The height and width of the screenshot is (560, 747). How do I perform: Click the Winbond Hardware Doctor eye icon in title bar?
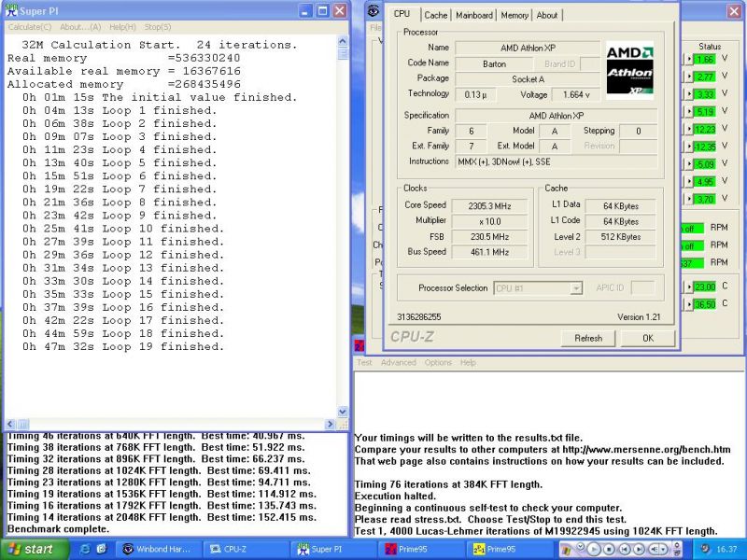(x=374, y=10)
